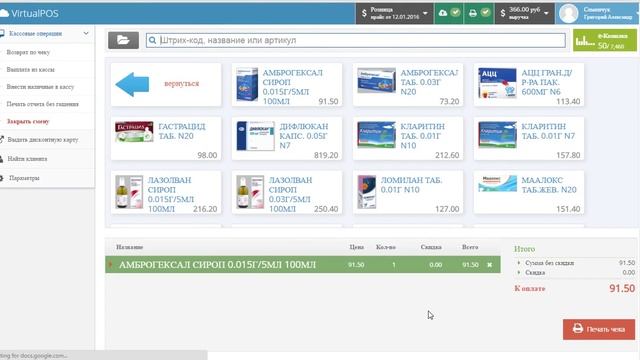Screen dimensions: 640x360
Task: Click the Кларитин N10 package image
Action: point(376,134)
